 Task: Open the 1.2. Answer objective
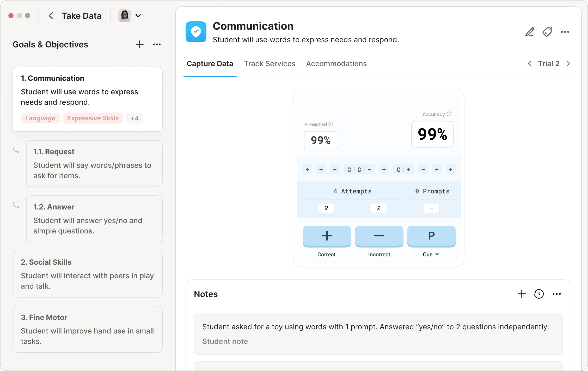pos(94,219)
